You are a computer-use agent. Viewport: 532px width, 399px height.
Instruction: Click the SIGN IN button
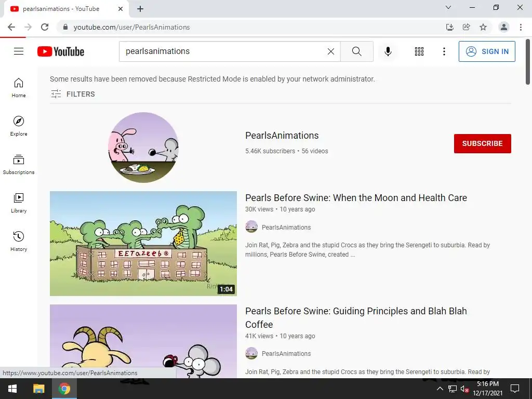point(487,51)
